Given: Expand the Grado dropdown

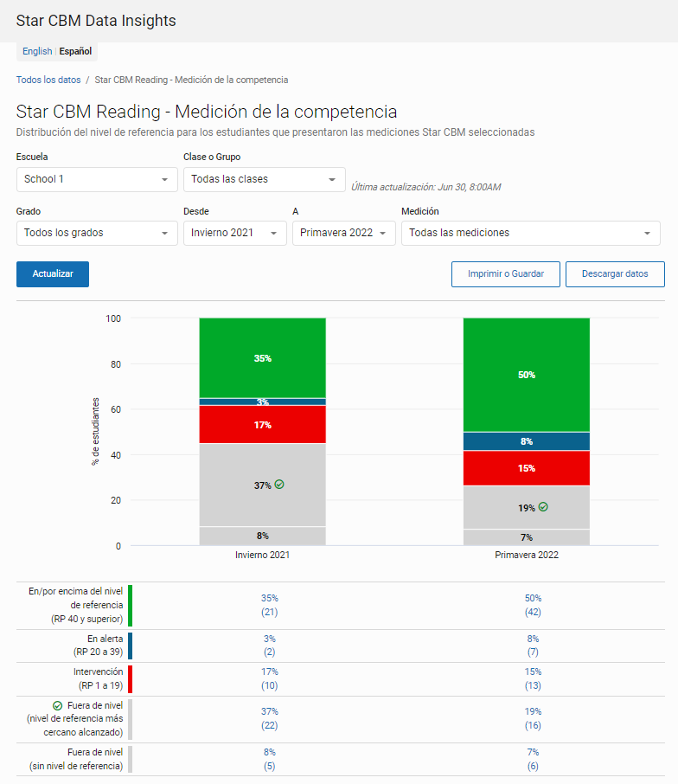Looking at the screenshot, I should (97, 233).
